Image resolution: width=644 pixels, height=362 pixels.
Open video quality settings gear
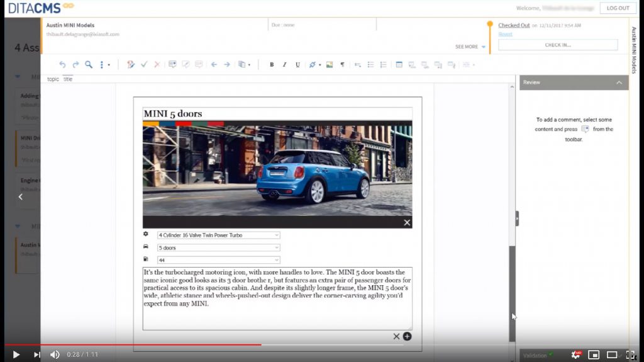coord(576,354)
